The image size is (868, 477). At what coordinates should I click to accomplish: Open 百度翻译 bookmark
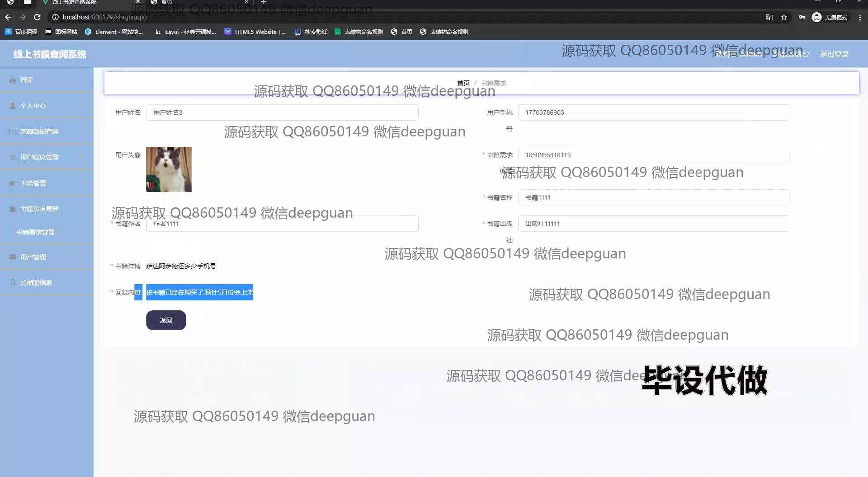pos(21,32)
